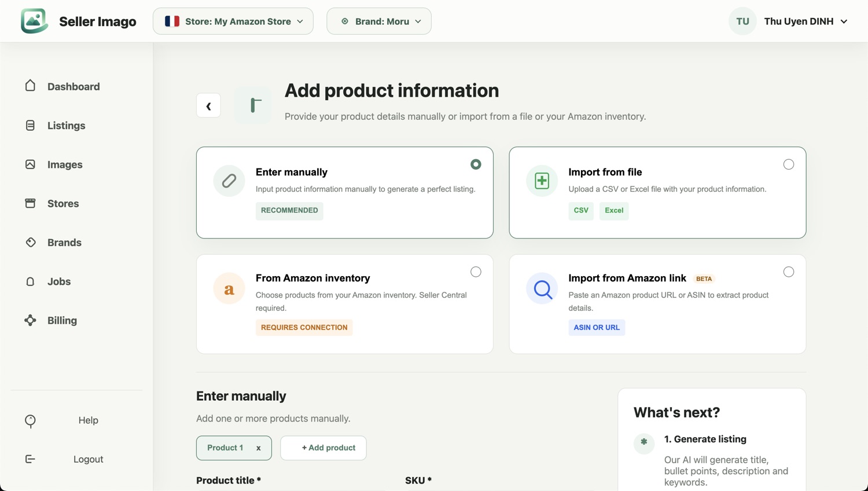Click the Brands tag icon
The image size is (868, 491).
point(30,242)
